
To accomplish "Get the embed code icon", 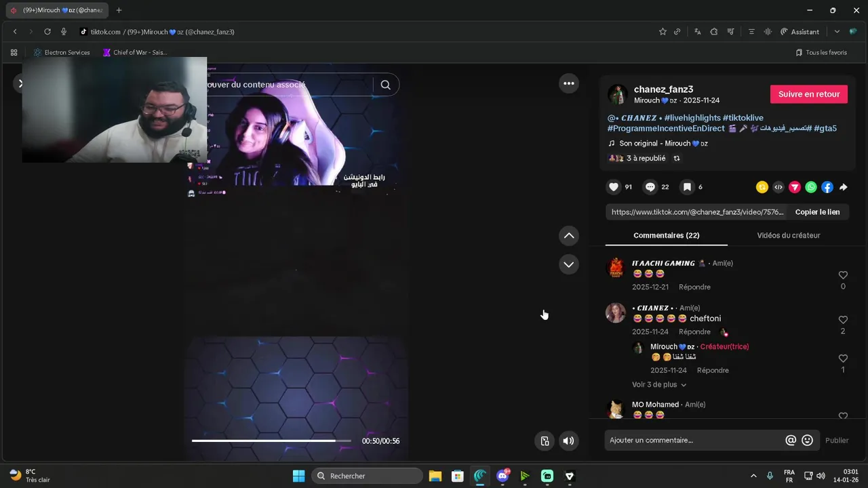I will pos(778,187).
